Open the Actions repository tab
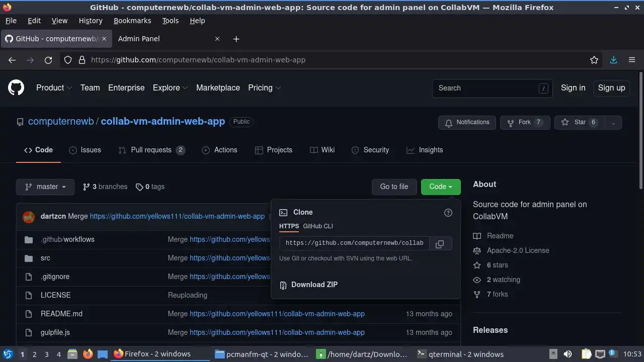Screen dimensions: 644x362 [219, 150]
